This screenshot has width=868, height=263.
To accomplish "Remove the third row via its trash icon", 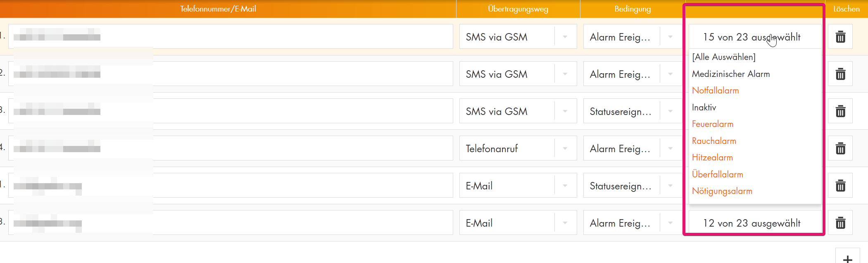I will click(840, 111).
